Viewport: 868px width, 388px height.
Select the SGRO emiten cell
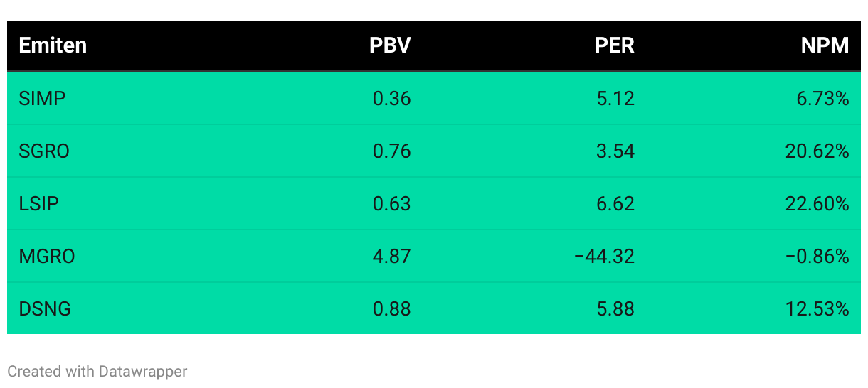click(x=44, y=151)
